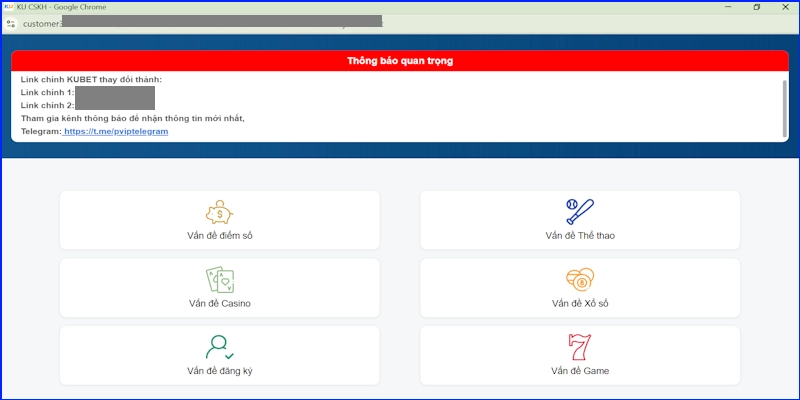800x400 pixels.
Task: Click the browser address bar URL
Action: coord(203,23)
